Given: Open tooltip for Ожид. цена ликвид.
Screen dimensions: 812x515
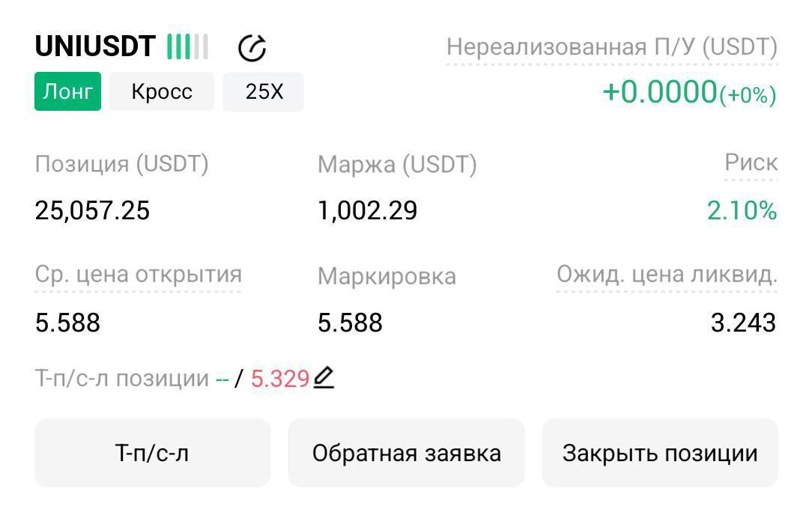Looking at the screenshot, I should [666, 275].
